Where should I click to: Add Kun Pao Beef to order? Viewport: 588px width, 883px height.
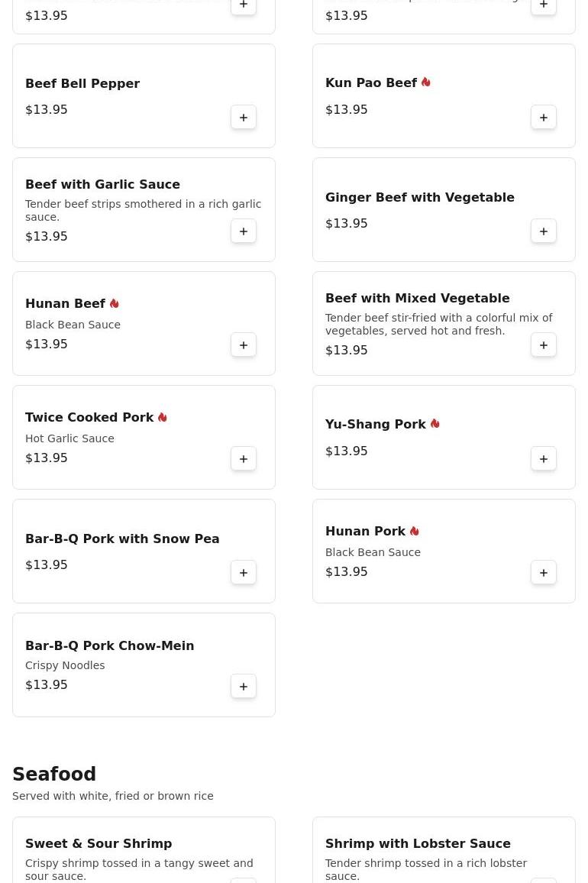pos(544,118)
